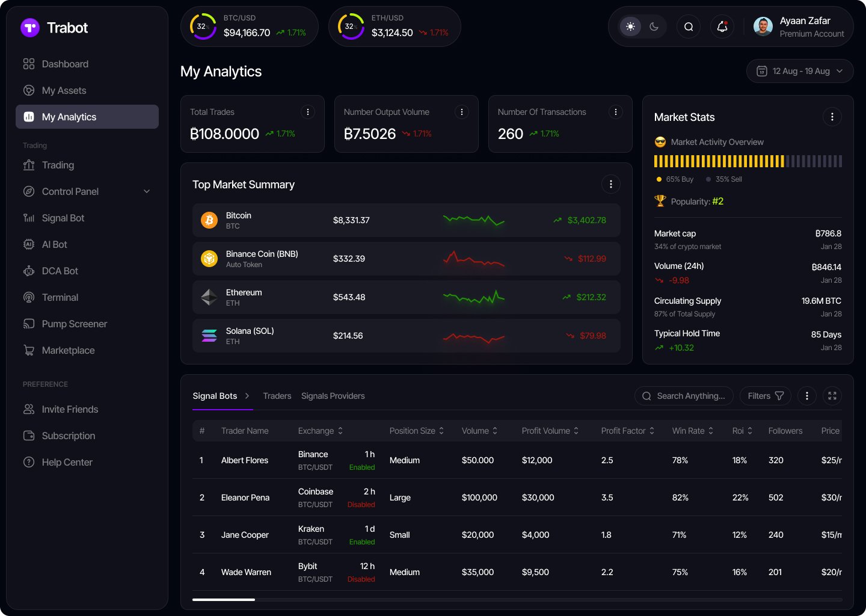This screenshot has width=866, height=616.
Task: Switch to the Traders tab
Action: pos(277,396)
